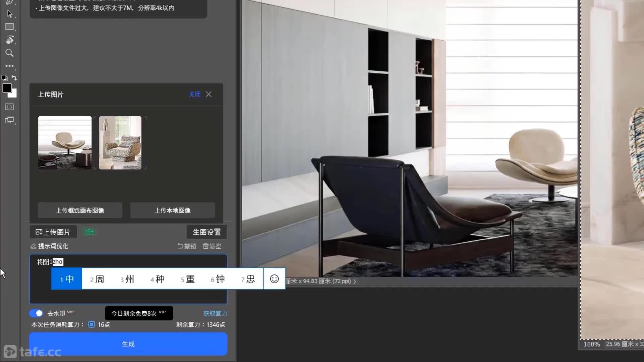The image size is (644, 362).
Task: Reset default foreground and background colors
Action: pyautogui.click(x=4, y=78)
